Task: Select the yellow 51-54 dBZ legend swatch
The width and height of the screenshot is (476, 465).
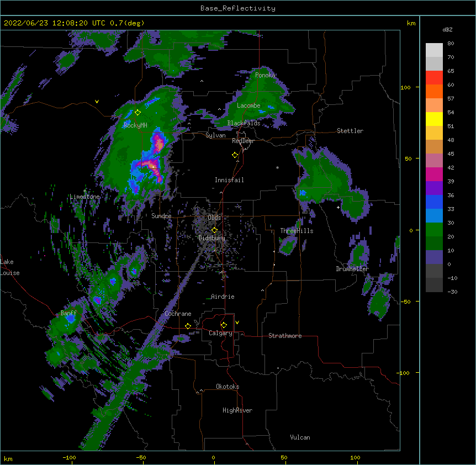Action: 434,119
